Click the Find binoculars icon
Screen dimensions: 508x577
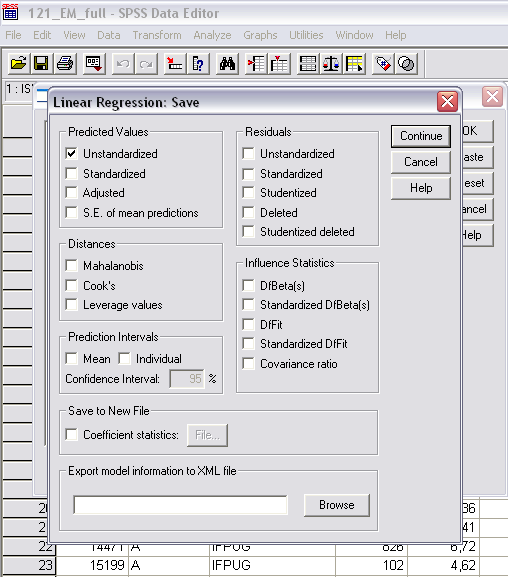pos(227,64)
